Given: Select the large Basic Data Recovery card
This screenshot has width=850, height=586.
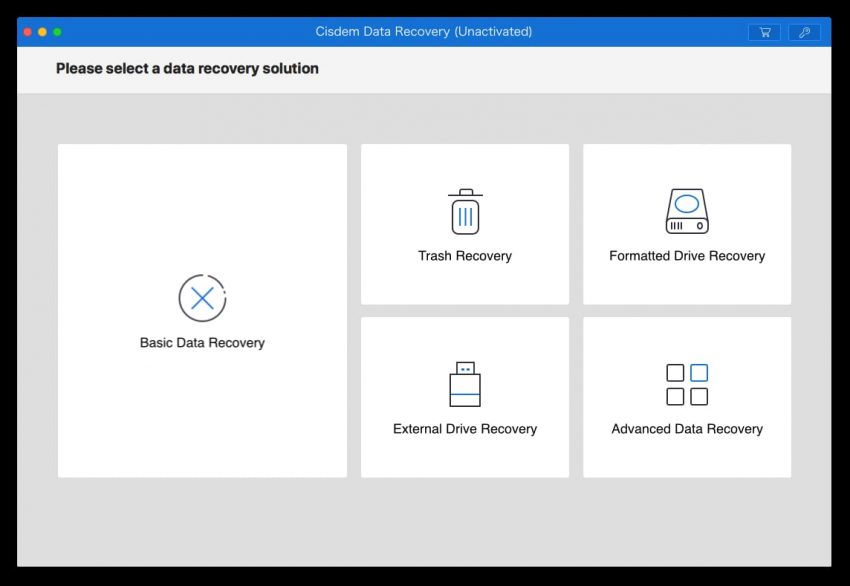Looking at the screenshot, I should [x=202, y=311].
